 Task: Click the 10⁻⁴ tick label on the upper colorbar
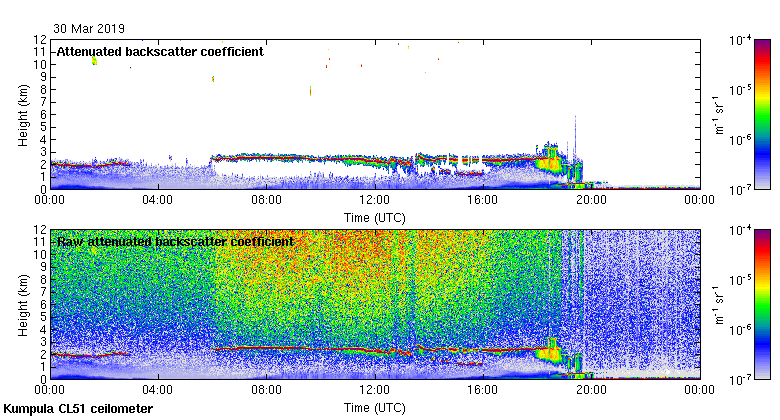click(740, 40)
